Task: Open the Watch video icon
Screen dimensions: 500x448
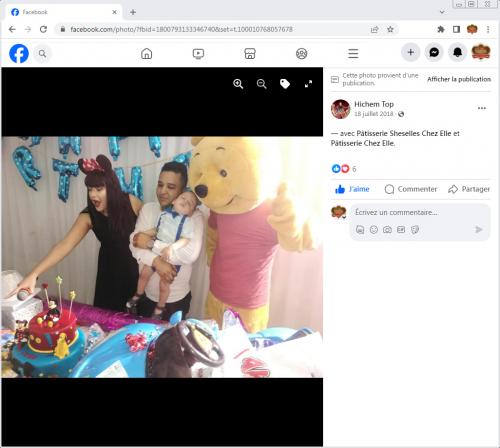Action: (x=198, y=53)
